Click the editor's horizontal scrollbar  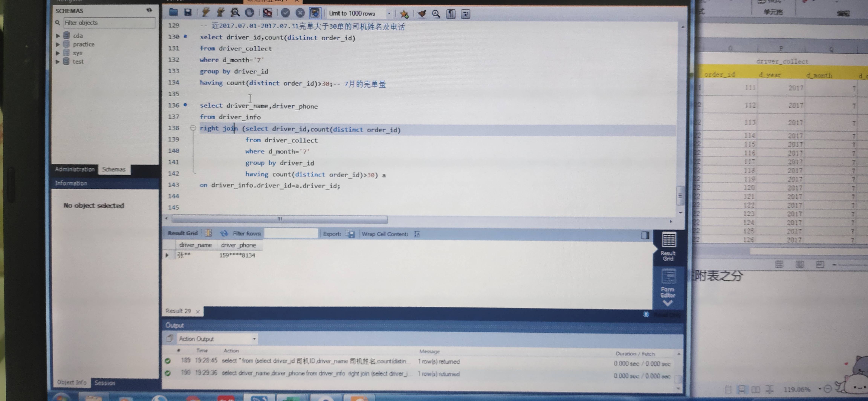[279, 219]
